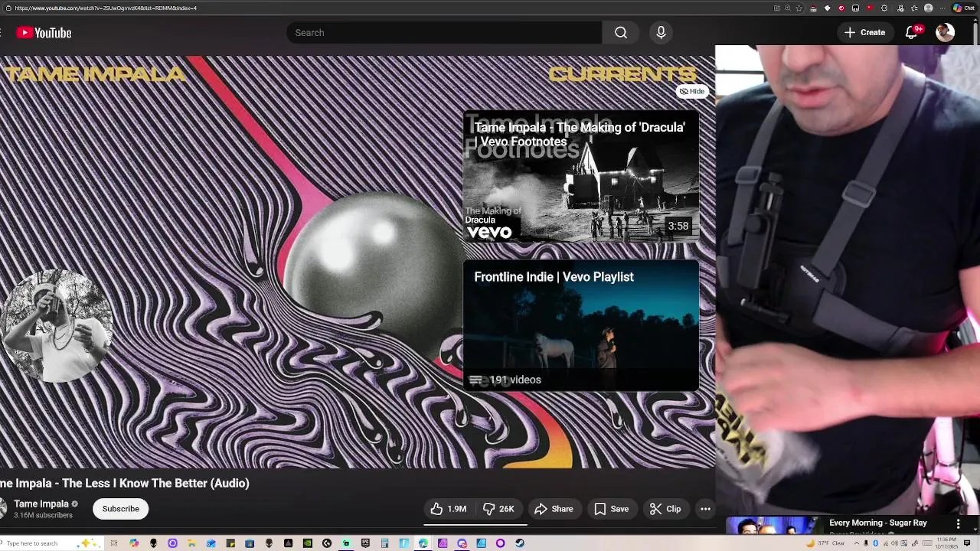Open the account avatar menu
Image resolution: width=980 pixels, height=551 pixels.
point(945,32)
